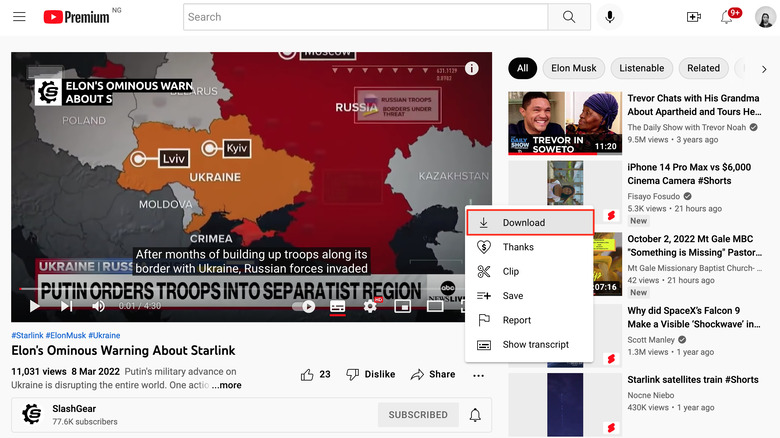
Task: Like the video with thumbs up
Action: (x=315, y=374)
